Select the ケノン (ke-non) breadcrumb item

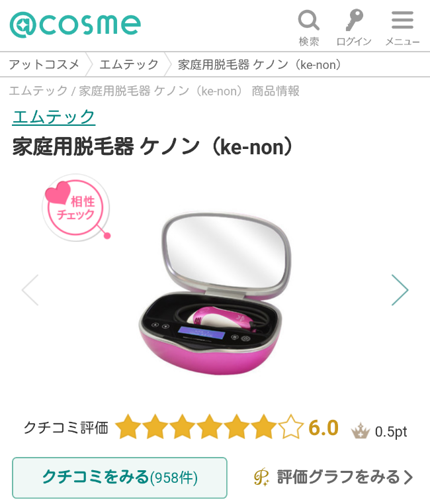tap(259, 64)
